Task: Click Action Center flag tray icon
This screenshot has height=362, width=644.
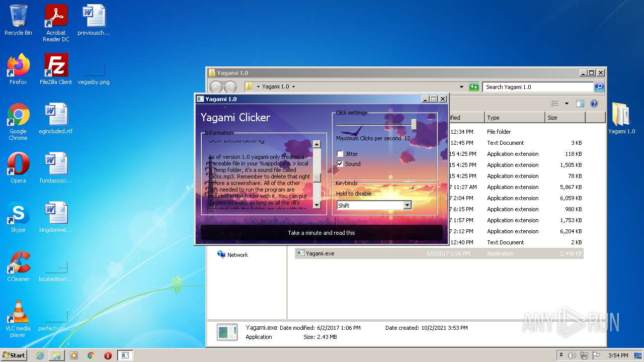Action: click(x=596, y=355)
